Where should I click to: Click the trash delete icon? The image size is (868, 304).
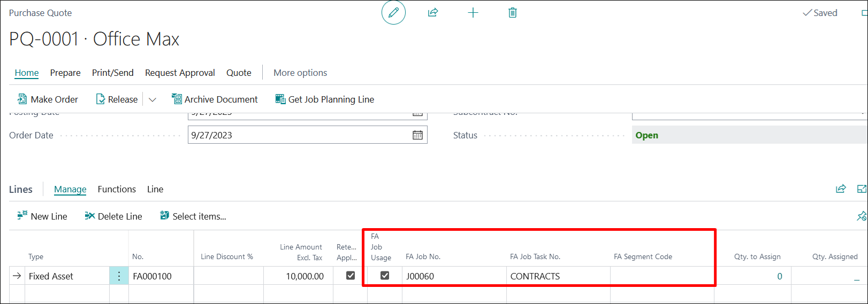512,13
